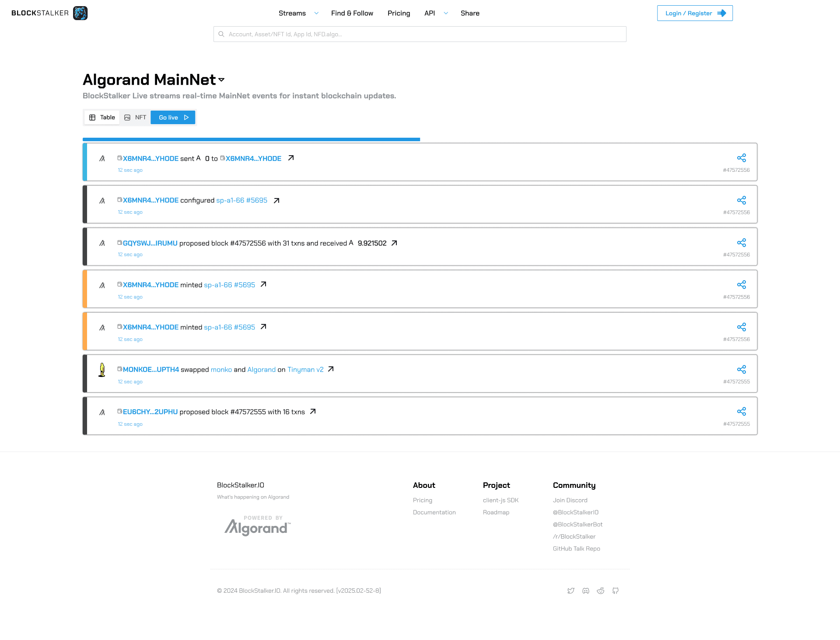The height and width of the screenshot is (640, 840).
Task: Open footer Pricing link under About
Action: [x=423, y=500]
